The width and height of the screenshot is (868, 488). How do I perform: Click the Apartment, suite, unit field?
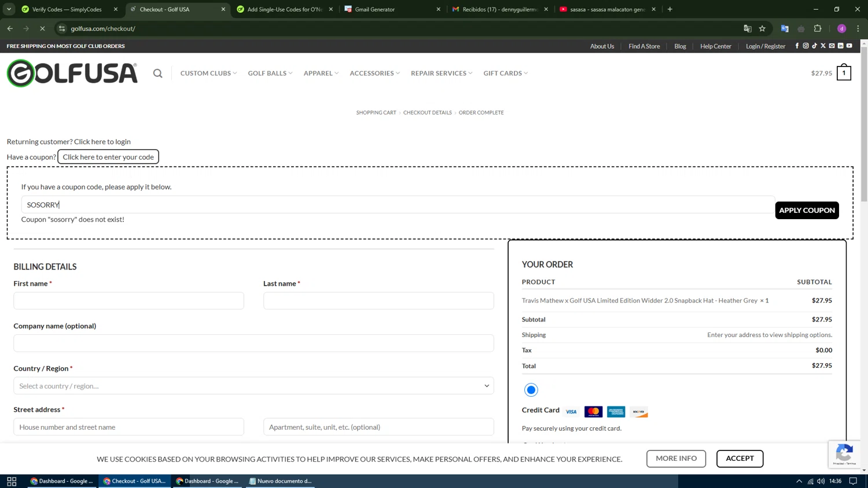point(378,427)
